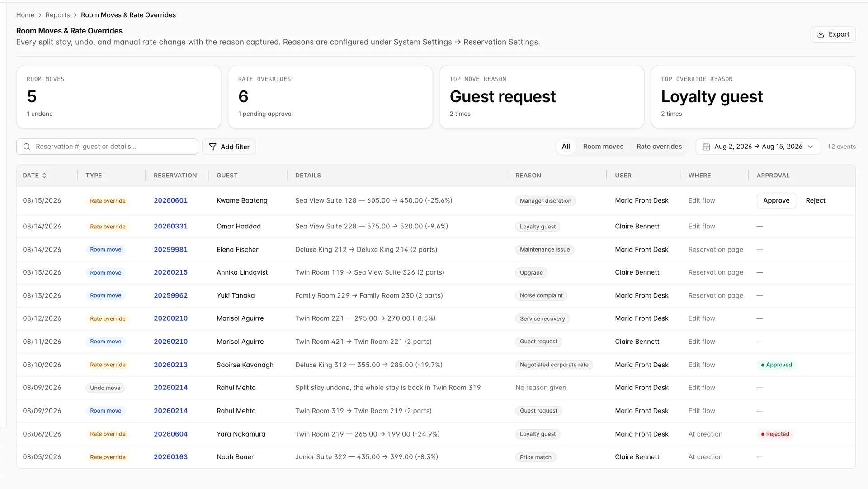Click the calendar icon in date range

pos(706,147)
